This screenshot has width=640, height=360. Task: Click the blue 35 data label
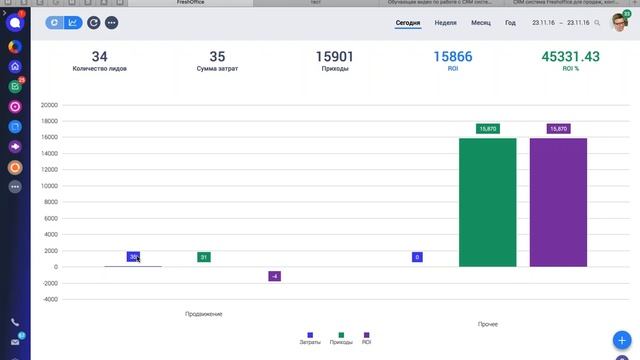click(133, 257)
